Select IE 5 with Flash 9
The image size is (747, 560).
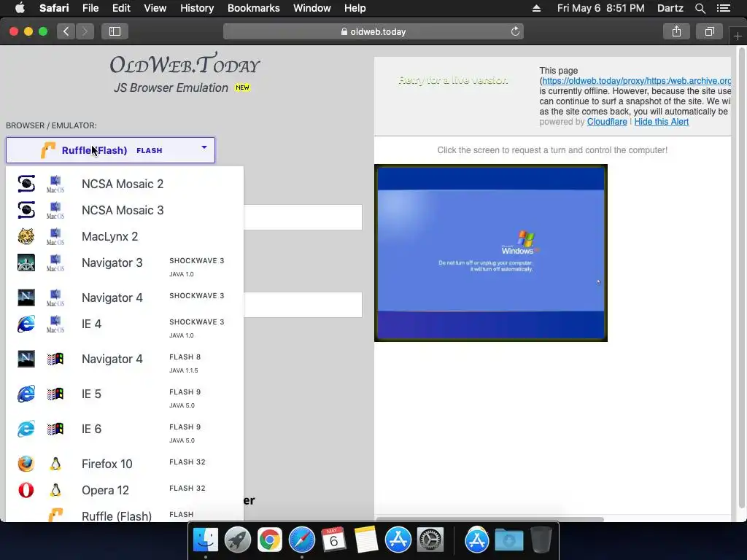coord(124,398)
